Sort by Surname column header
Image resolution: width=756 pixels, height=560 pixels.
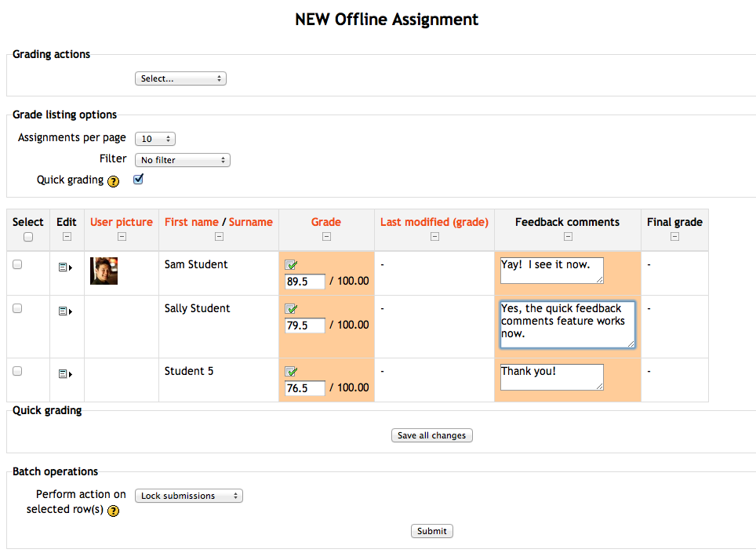tap(251, 222)
